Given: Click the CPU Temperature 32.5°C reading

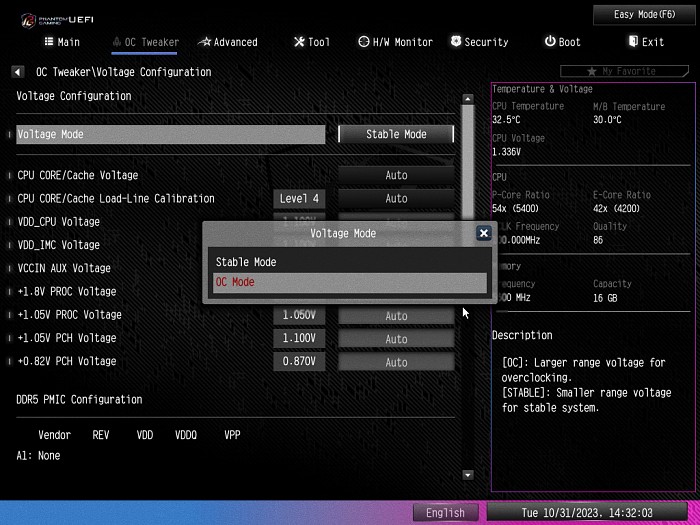Looking at the screenshot, I should coord(506,120).
